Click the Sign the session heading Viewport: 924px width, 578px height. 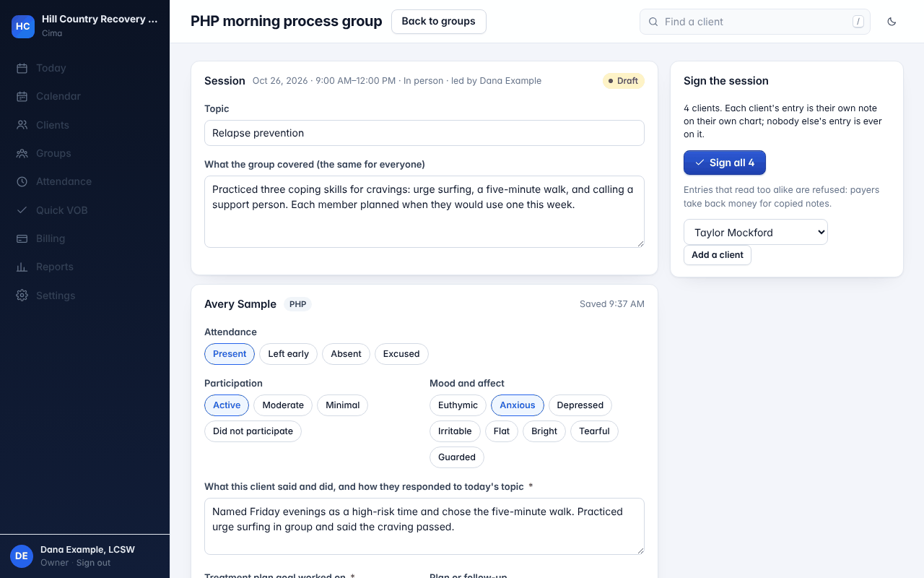tap(726, 81)
